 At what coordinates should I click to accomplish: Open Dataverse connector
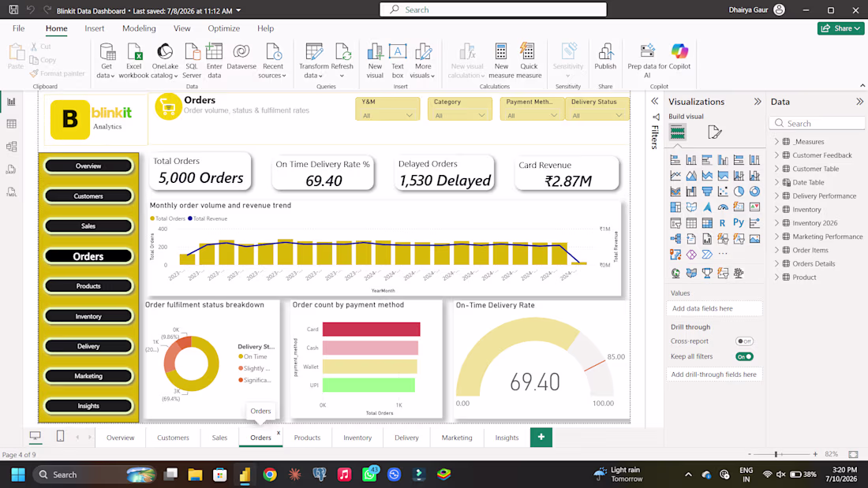tap(241, 57)
